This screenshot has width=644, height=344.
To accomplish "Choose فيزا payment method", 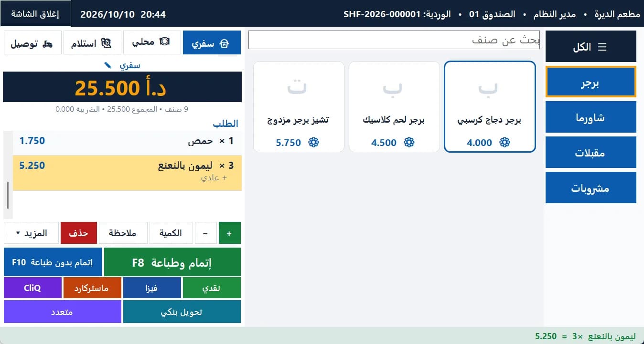I will pos(152,288).
